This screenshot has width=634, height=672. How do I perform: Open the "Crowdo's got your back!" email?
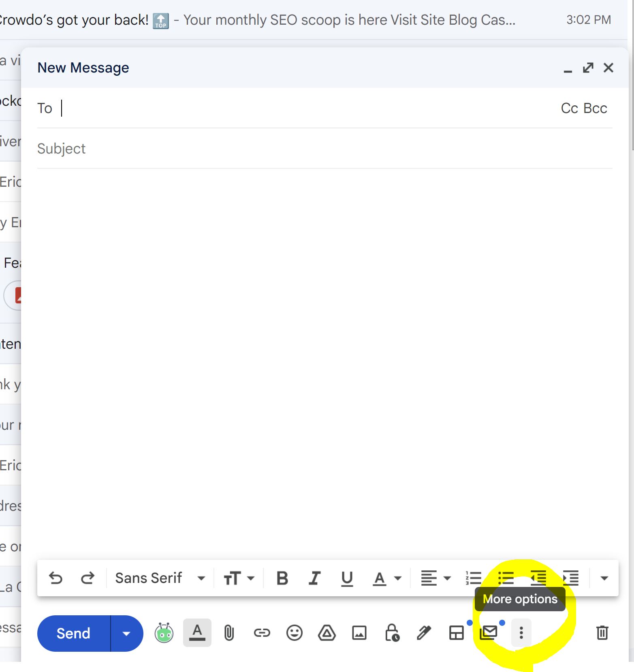click(x=314, y=20)
